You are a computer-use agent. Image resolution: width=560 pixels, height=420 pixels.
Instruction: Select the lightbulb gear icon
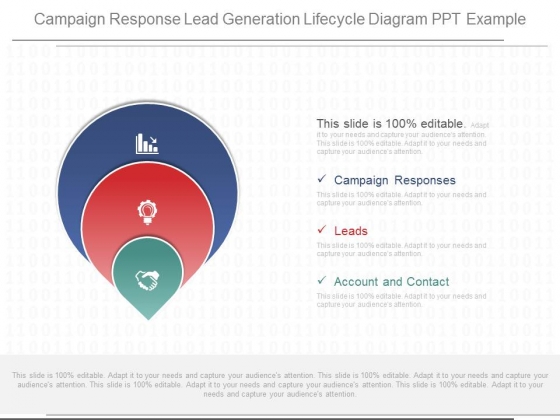click(148, 212)
